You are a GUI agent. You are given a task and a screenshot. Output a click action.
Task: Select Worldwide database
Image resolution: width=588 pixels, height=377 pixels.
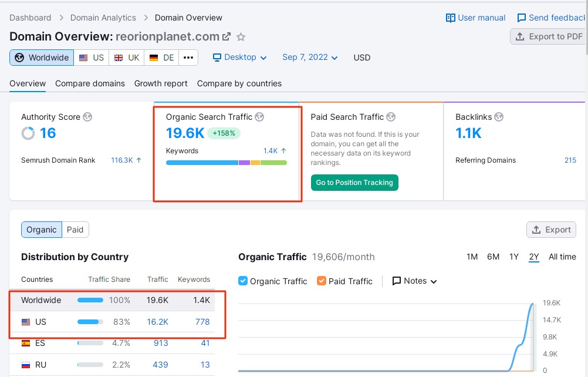coord(42,58)
